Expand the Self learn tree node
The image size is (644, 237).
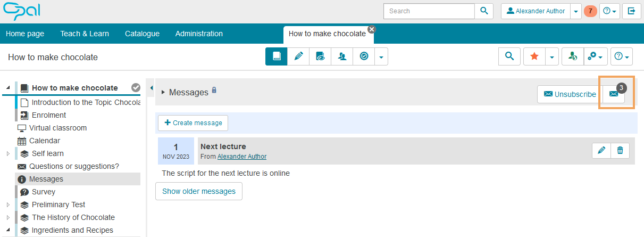click(8, 154)
